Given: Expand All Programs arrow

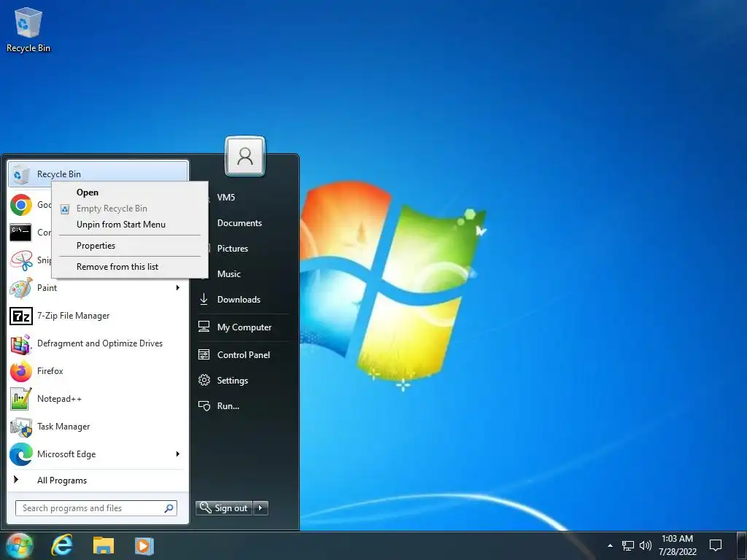Looking at the screenshot, I should (16, 480).
